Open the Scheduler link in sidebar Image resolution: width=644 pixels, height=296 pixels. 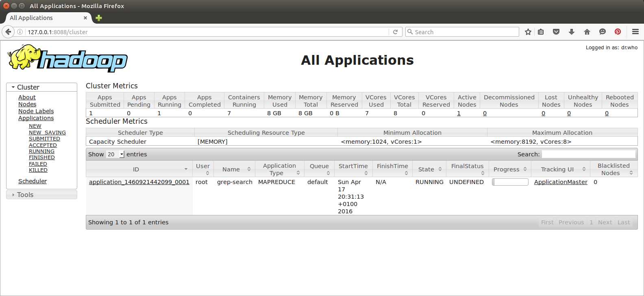[x=33, y=181]
